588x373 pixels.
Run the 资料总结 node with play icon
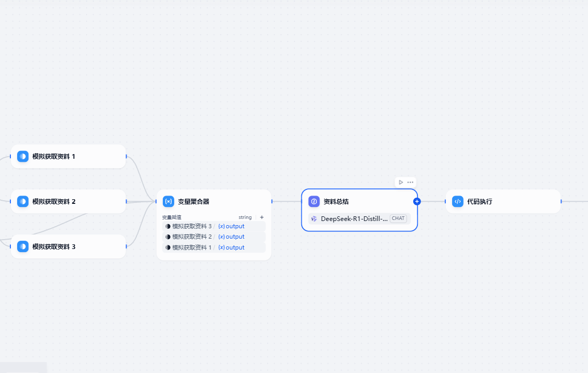click(401, 182)
